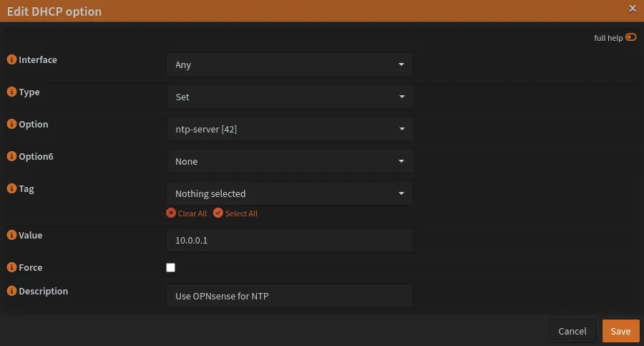Click the info icon beside Type
This screenshot has width=644, height=346.
point(11,92)
